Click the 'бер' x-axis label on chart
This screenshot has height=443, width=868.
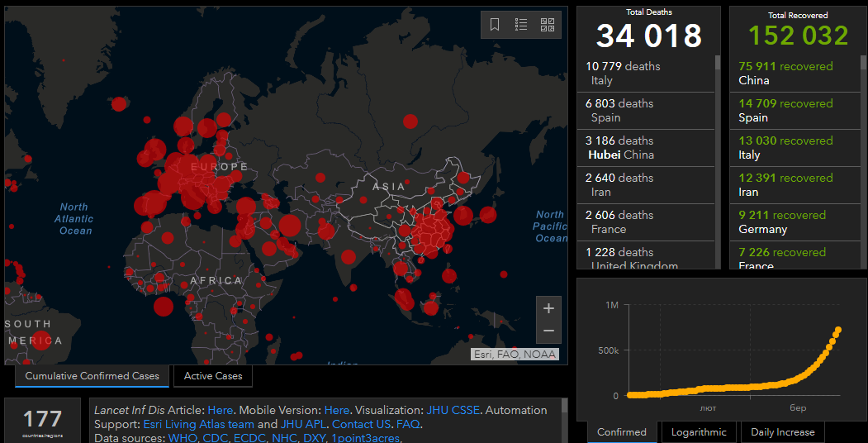798,408
